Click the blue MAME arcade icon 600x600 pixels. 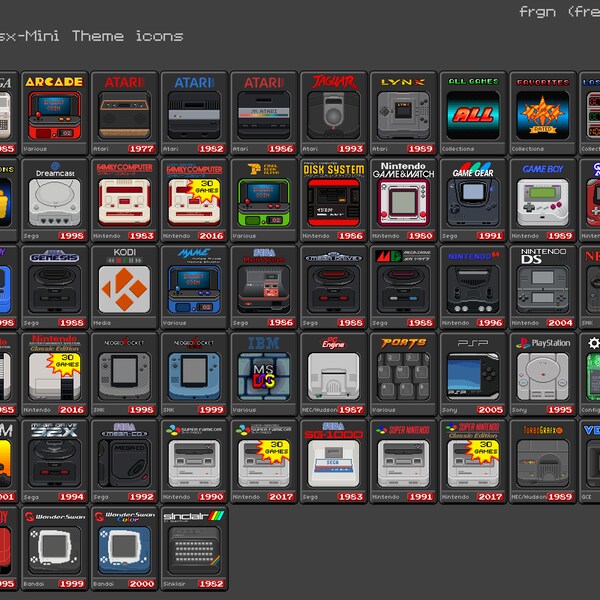tap(194, 287)
